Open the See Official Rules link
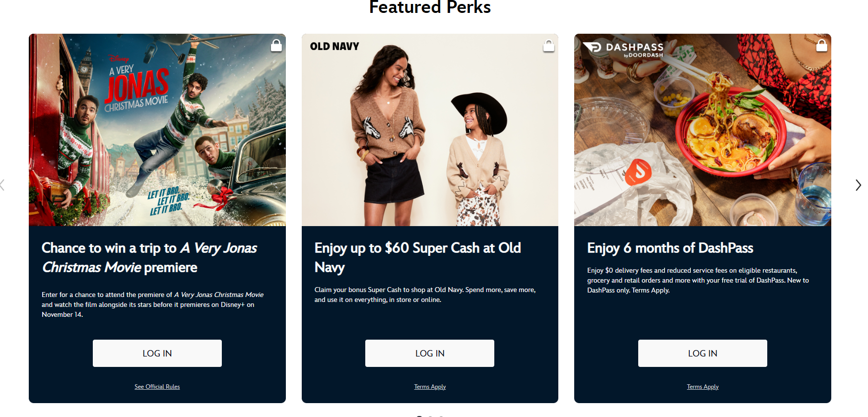 pyautogui.click(x=157, y=387)
